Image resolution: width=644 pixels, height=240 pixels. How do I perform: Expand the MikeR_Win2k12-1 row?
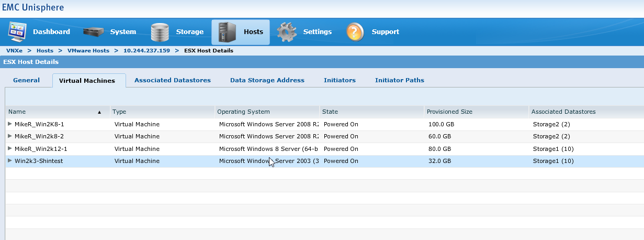tap(10, 149)
